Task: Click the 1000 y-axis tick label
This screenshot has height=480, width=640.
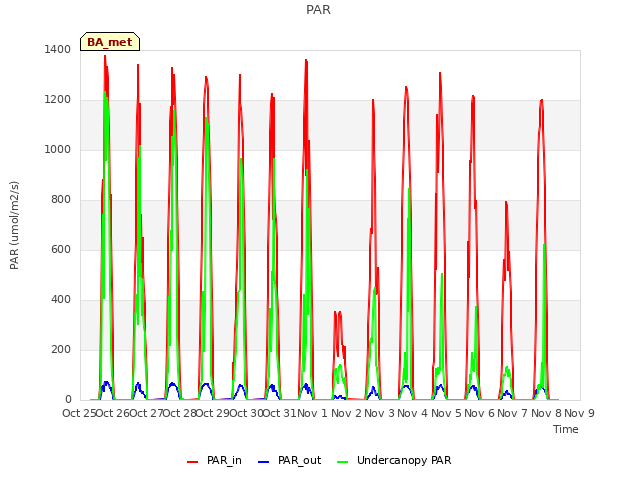Action: (58, 149)
